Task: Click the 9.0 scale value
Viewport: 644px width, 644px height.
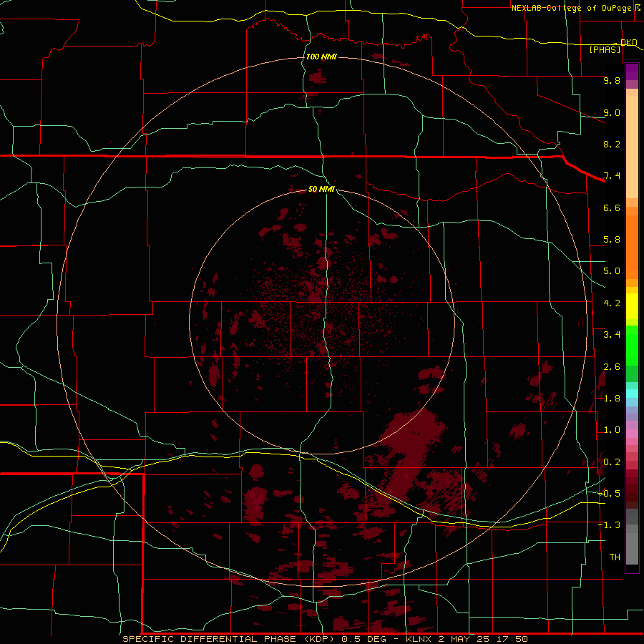Action: [612, 112]
